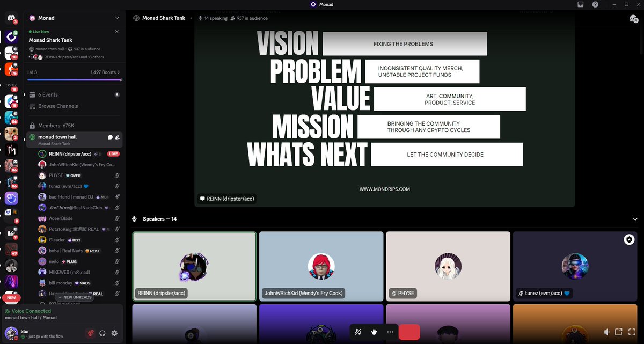
Task: Click raise hand request to speak icon
Action: [374, 332]
